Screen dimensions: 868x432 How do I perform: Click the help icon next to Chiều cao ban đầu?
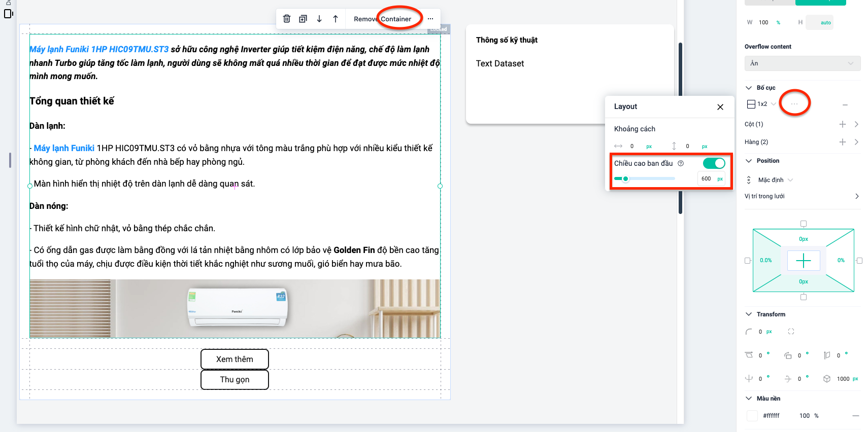[x=681, y=163]
